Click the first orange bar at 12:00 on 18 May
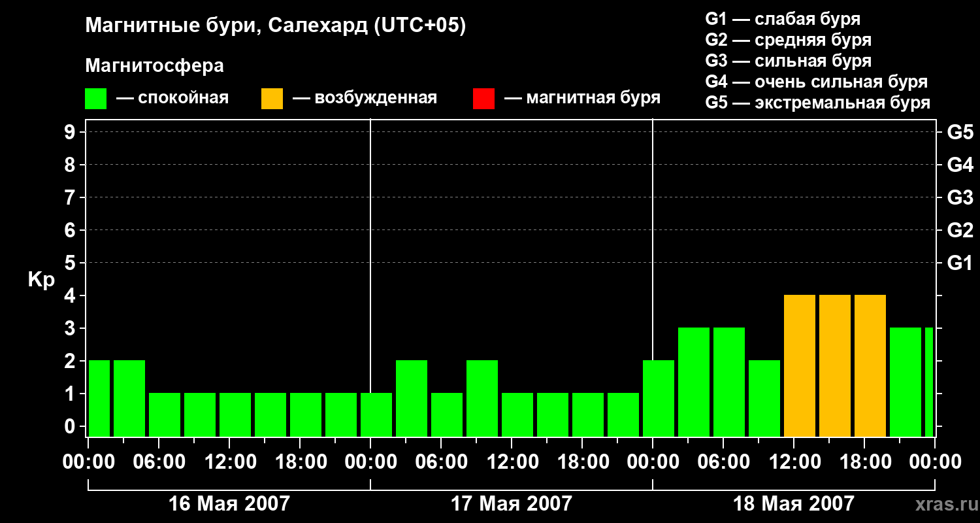This screenshot has width=980, height=523. pos(800,365)
